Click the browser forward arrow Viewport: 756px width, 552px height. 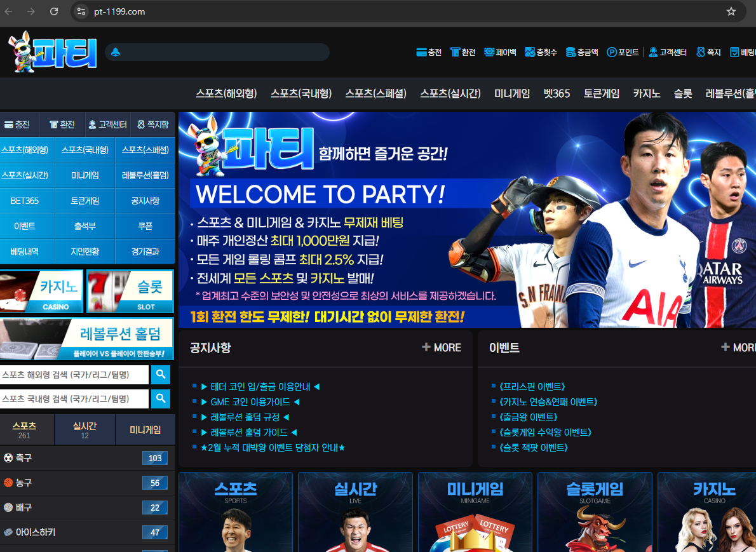[31, 11]
